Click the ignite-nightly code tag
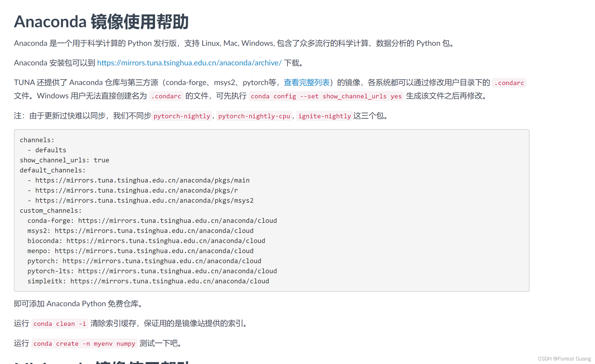The image size is (595, 364). 324,116
